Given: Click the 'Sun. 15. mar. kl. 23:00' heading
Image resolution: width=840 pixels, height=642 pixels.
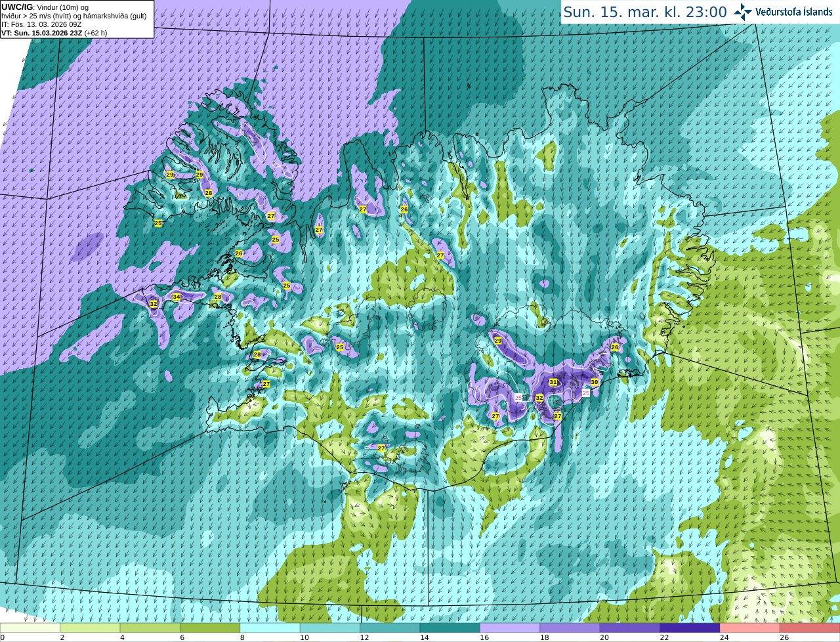Looking at the screenshot, I should [x=645, y=12].
